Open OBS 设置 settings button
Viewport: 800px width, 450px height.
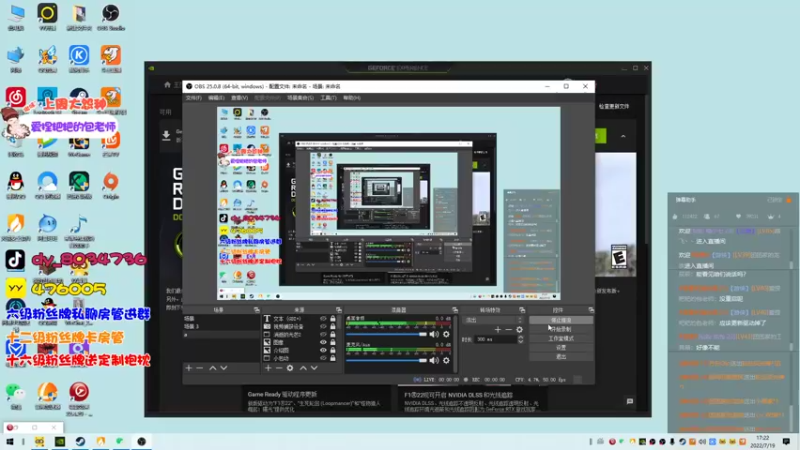561,347
